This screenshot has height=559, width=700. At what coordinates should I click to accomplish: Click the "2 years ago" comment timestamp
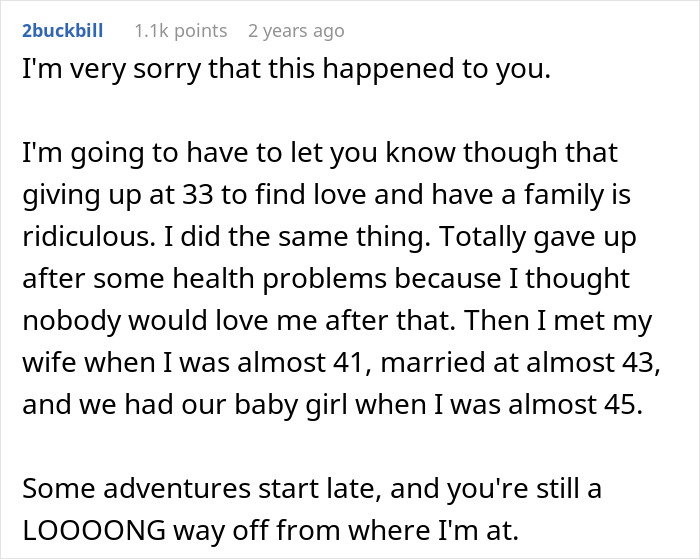(295, 31)
